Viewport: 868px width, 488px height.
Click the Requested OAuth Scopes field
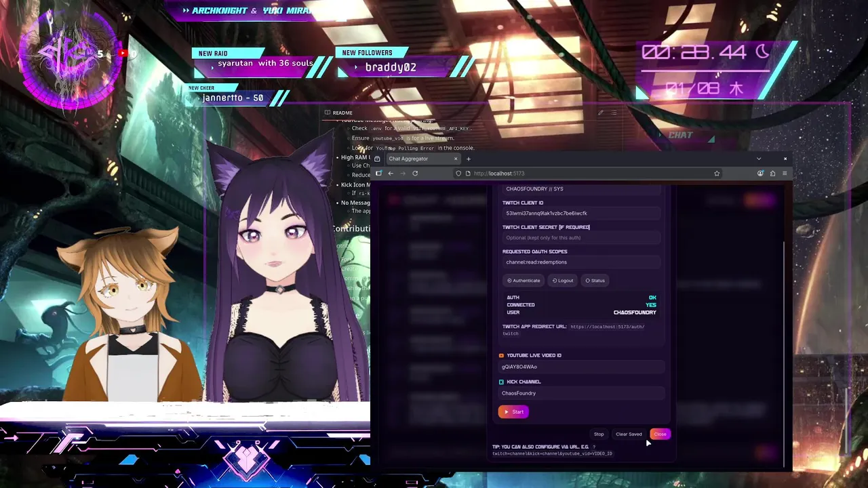(x=581, y=262)
